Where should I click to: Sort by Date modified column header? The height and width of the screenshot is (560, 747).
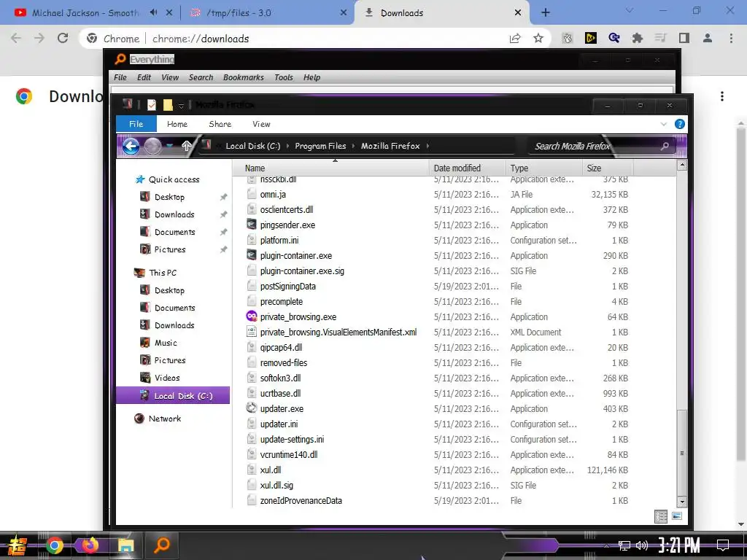(468, 168)
